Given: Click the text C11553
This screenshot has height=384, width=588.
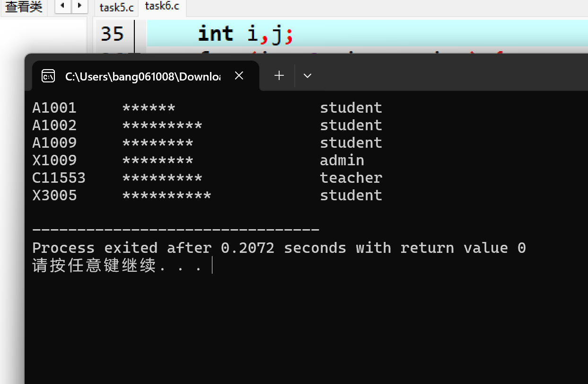Looking at the screenshot, I should pyautogui.click(x=59, y=178).
